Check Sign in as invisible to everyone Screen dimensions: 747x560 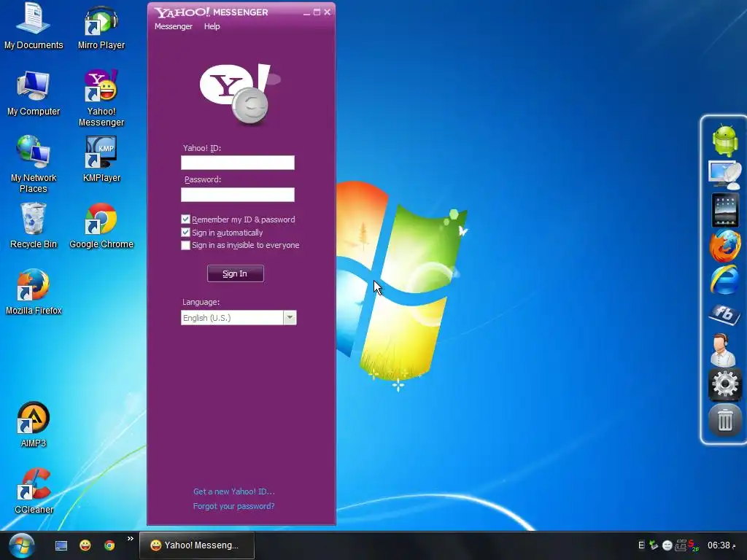[186, 245]
